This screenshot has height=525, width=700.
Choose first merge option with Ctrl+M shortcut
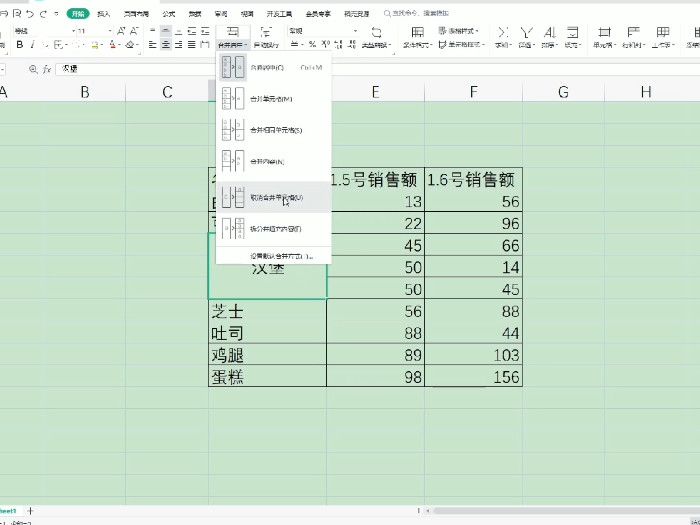pyautogui.click(x=273, y=67)
